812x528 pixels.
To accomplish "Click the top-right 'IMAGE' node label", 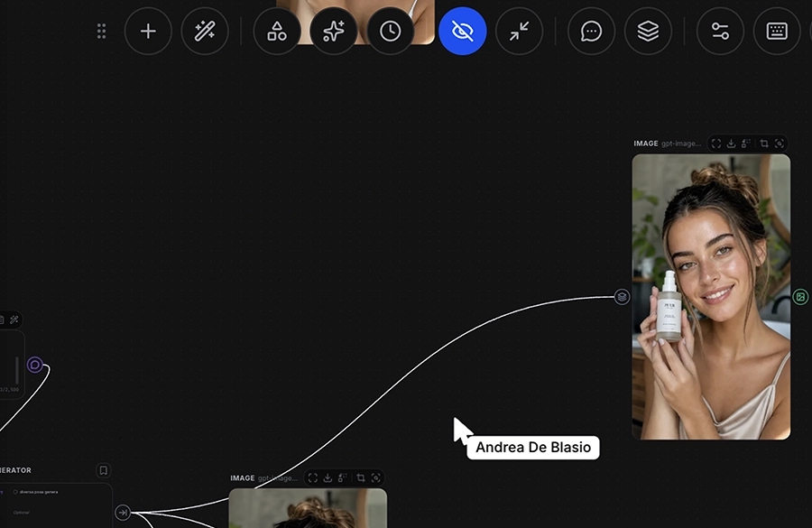I will point(646,144).
